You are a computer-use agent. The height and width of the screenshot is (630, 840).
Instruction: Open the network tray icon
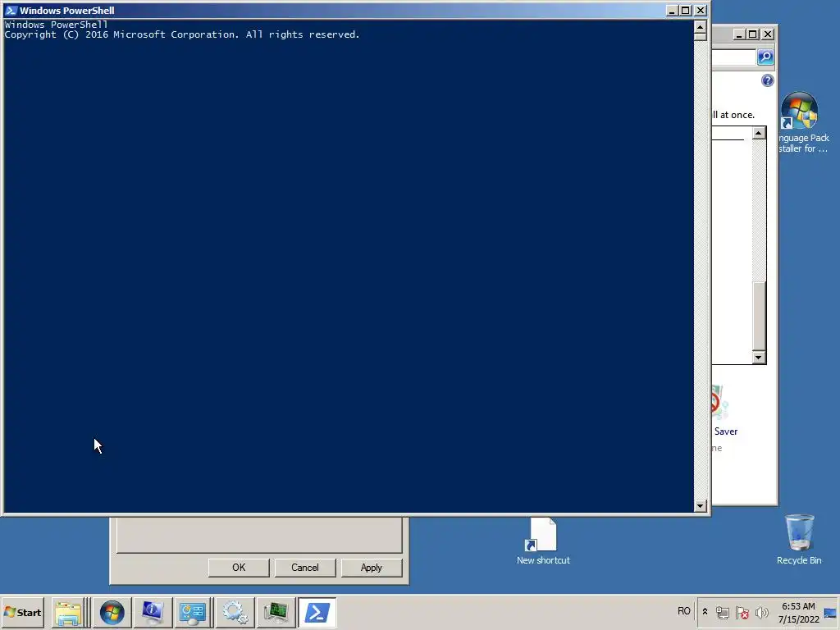point(723,612)
